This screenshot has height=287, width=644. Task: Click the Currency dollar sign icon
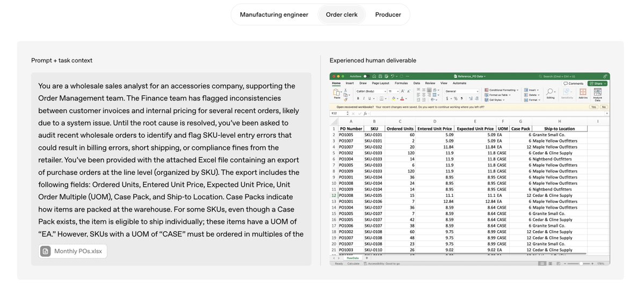click(447, 98)
